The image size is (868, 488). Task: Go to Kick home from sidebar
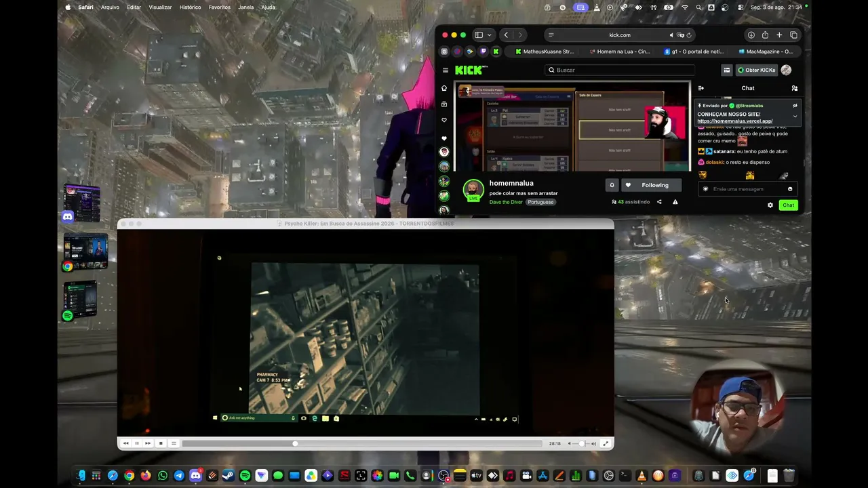444,88
